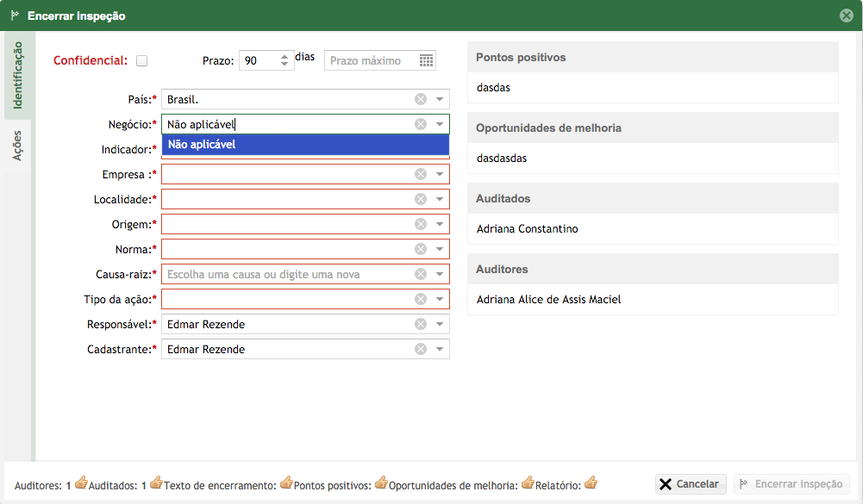Open the Tipo da ação dropdown
Screen dimensions: 863x504
[x=440, y=299]
